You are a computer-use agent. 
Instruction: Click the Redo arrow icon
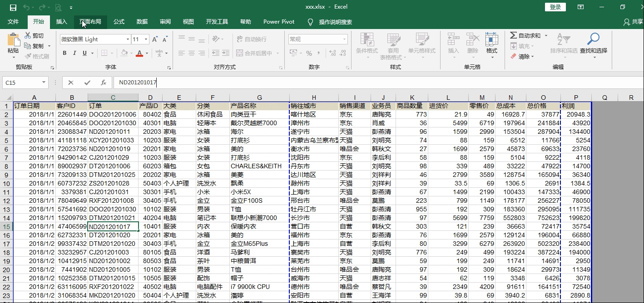[x=42, y=7]
